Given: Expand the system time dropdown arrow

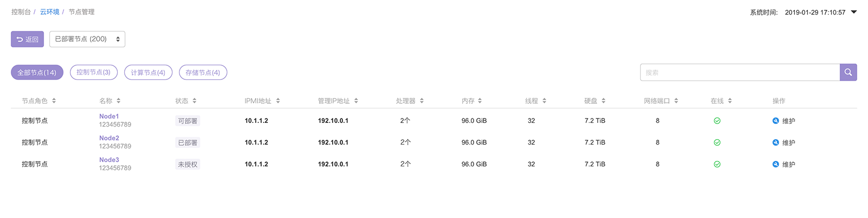Looking at the screenshot, I should click(854, 12).
